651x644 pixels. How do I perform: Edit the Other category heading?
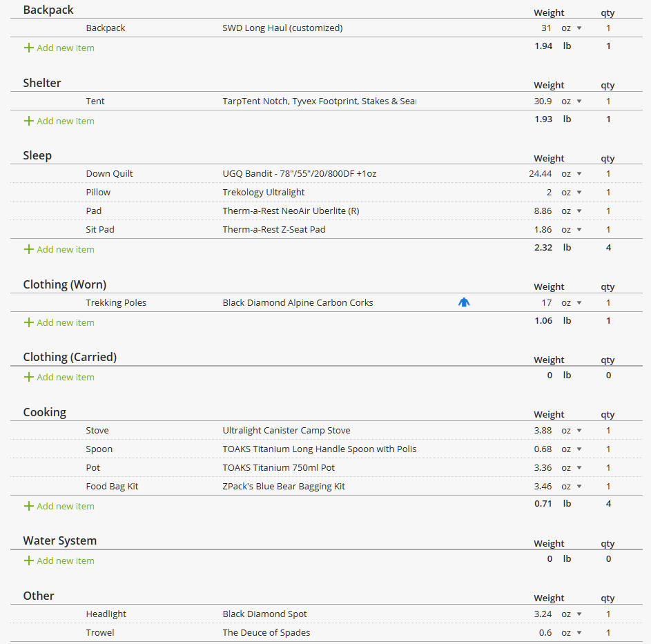(39, 596)
